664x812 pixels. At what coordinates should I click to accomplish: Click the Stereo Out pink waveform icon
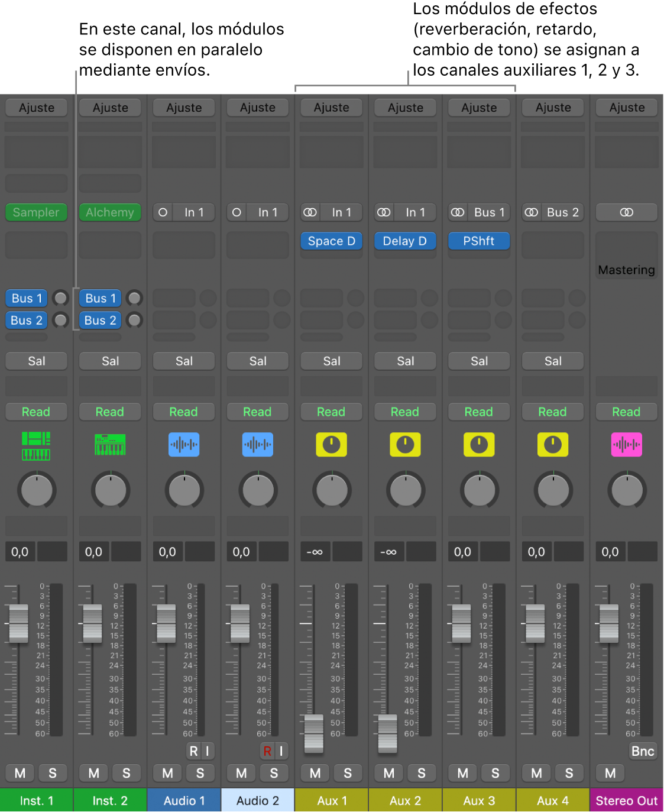pos(626,445)
